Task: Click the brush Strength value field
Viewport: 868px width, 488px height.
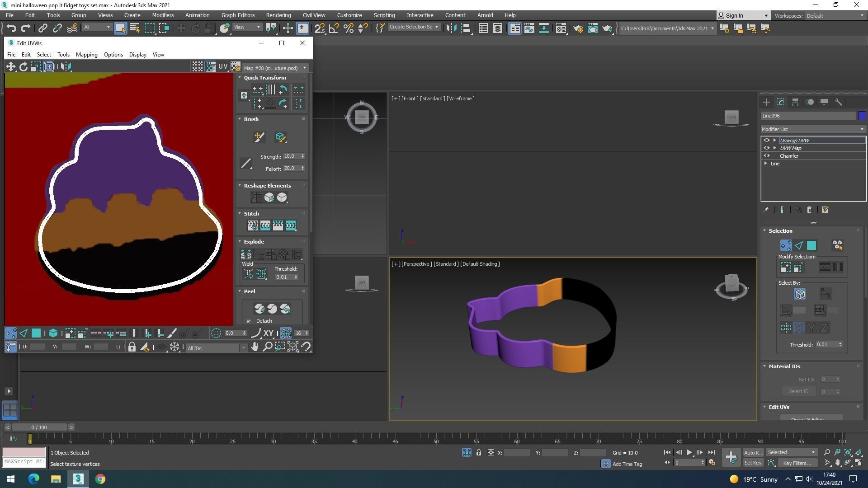Action: 291,156
